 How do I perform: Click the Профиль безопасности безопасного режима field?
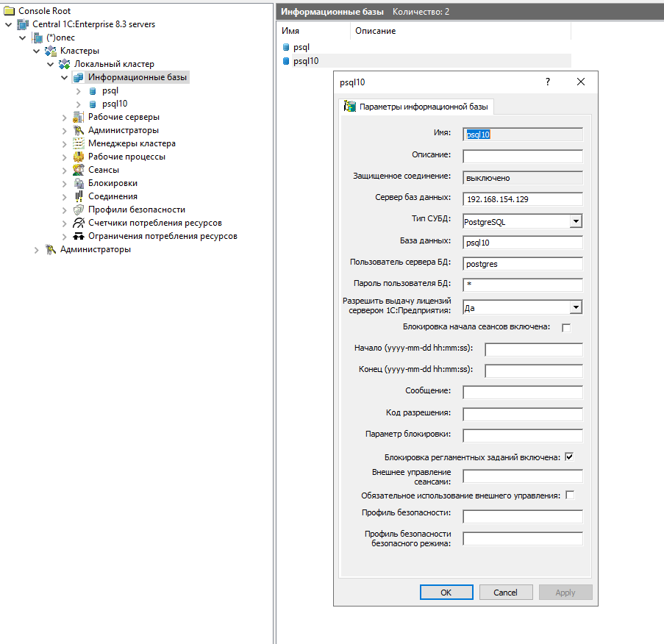click(523, 539)
